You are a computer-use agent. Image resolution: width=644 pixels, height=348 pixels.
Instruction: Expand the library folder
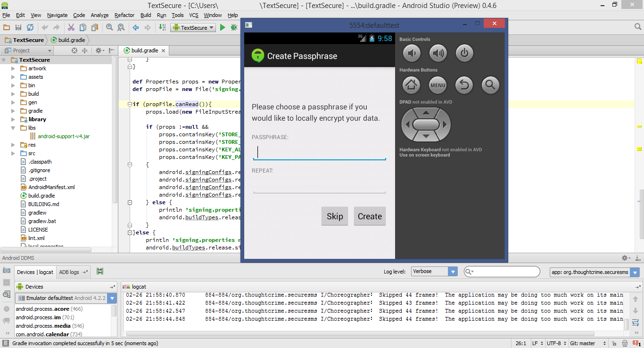click(x=13, y=119)
